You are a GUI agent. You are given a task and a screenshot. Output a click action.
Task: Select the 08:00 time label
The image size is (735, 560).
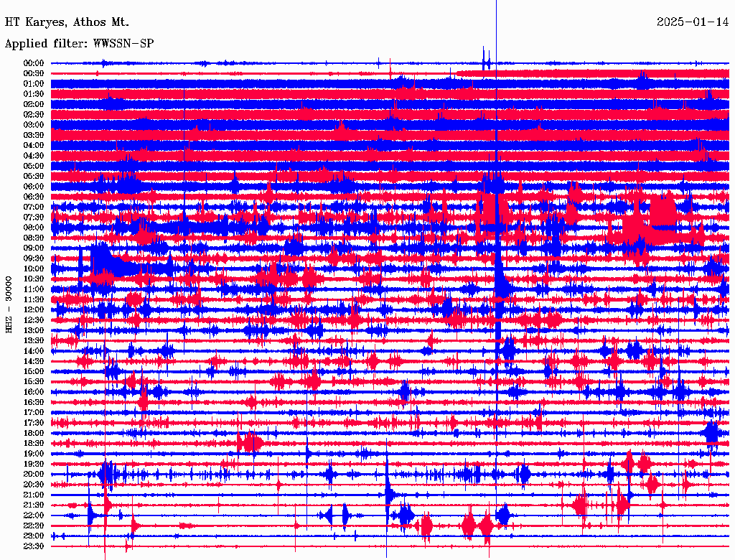[x=34, y=228]
